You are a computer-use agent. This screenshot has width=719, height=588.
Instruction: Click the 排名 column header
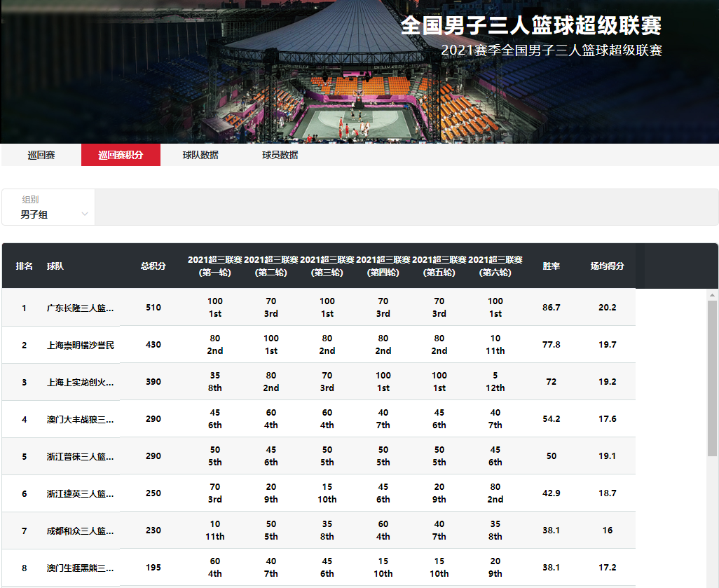point(25,266)
